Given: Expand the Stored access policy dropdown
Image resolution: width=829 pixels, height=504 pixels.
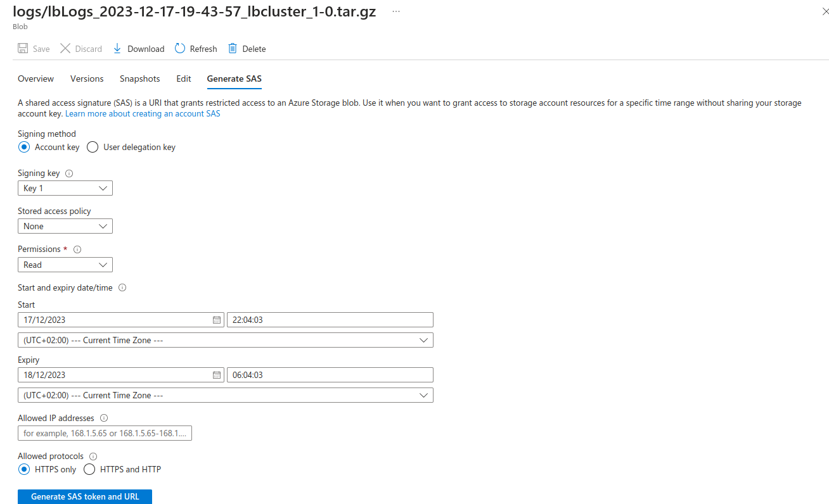Looking at the screenshot, I should (65, 226).
